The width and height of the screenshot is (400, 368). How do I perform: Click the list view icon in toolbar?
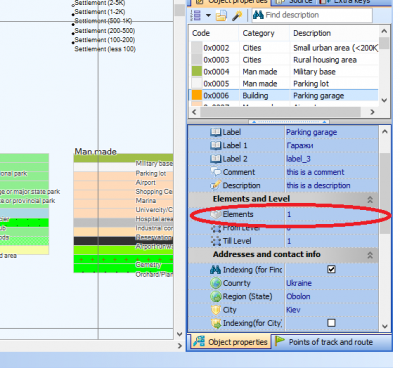point(196,15)
